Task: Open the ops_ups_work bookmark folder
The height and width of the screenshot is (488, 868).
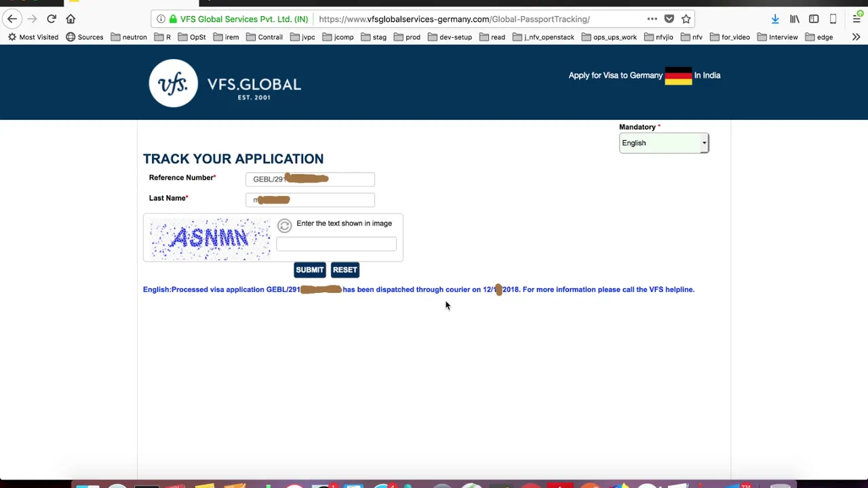Action: [609, 37]
